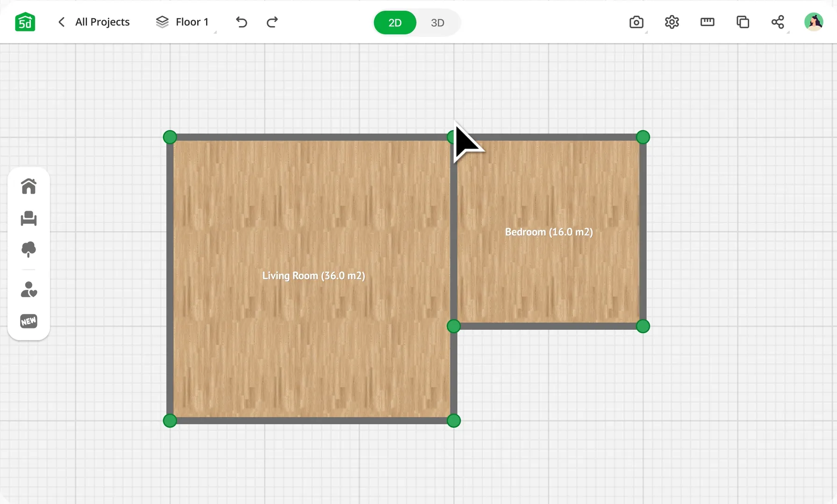Open the favorites person icon in sidebar
Viewport: 837px width, 504px height.
tap(29, 290)
